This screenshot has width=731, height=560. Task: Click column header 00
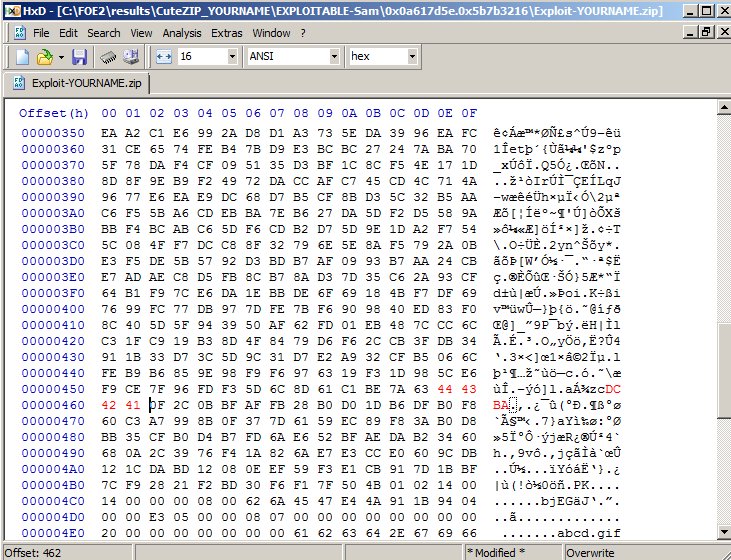pos(109,113)
